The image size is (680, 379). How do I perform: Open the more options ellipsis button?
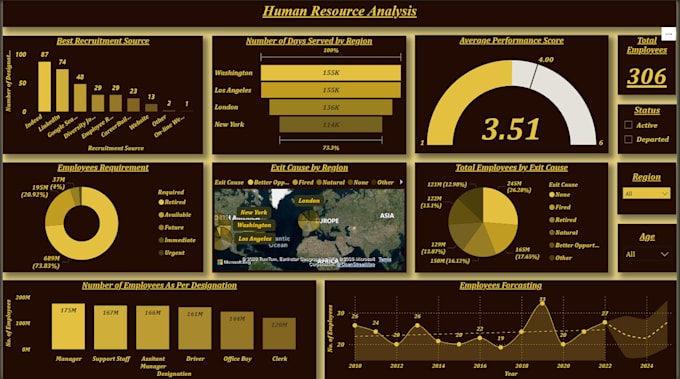click(668, 34)
